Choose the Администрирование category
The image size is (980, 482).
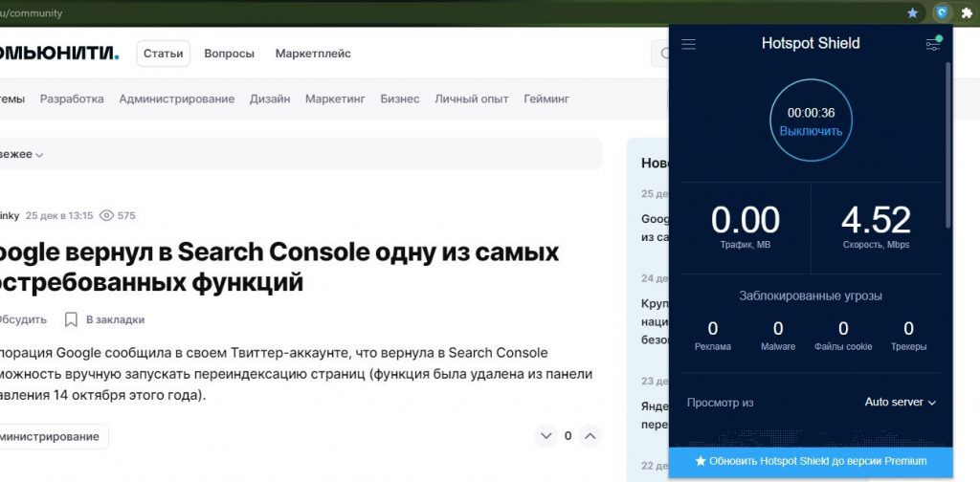(x=177, y=99)
